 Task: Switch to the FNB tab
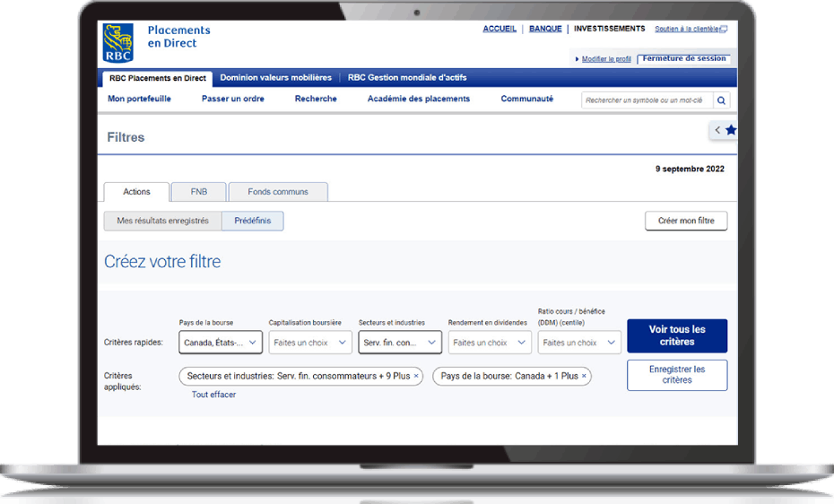pos(199,192)
